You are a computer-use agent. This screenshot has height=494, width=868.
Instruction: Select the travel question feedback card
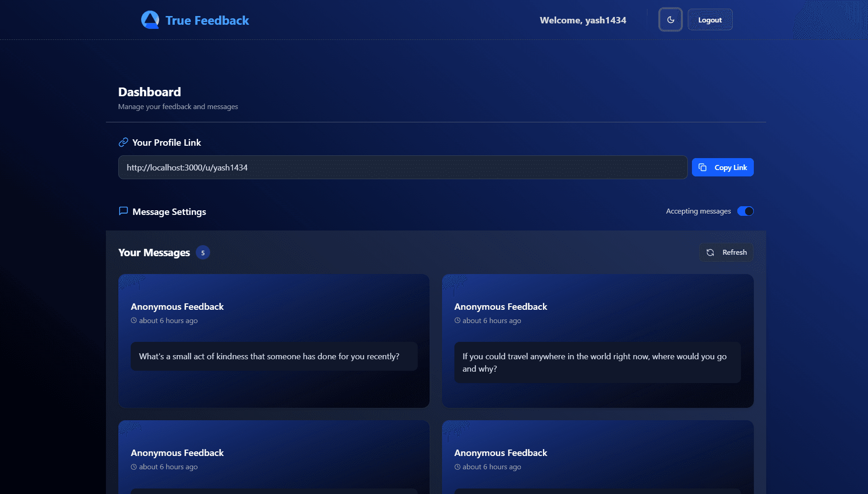point(597,340)
